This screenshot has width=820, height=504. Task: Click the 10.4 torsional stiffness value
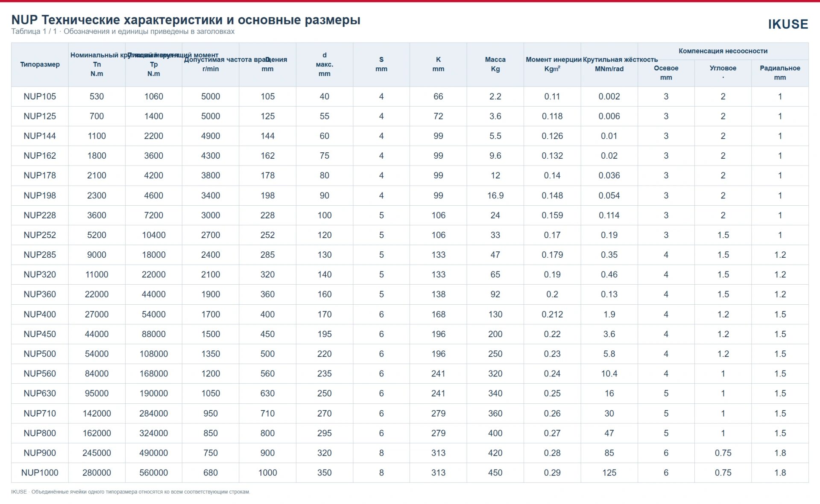(x=609, y=374)
